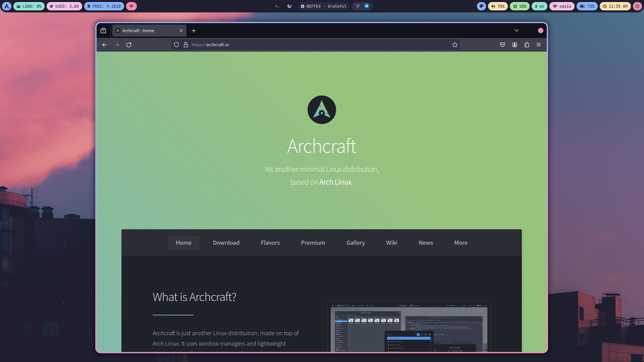Follow the Arch Linux link in the tagline
Viewport: 644px width, 362px height.
click(x=335, y=182)
